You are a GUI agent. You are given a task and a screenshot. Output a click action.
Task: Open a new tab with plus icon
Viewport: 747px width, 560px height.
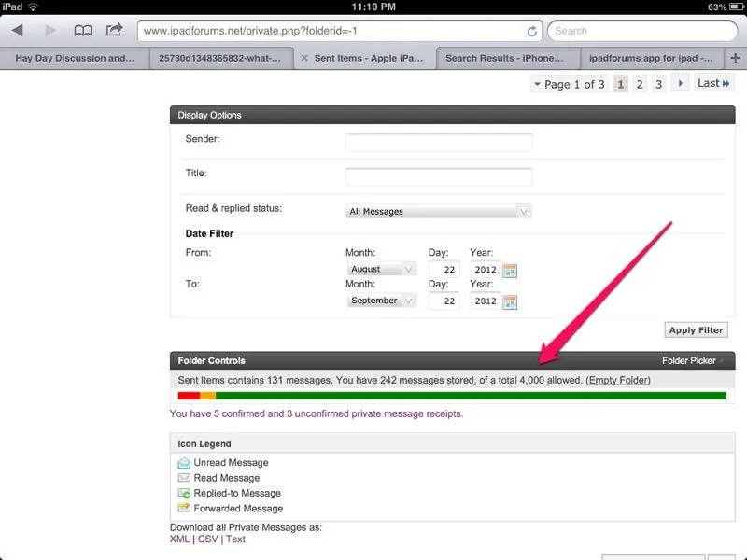[737, 58]
